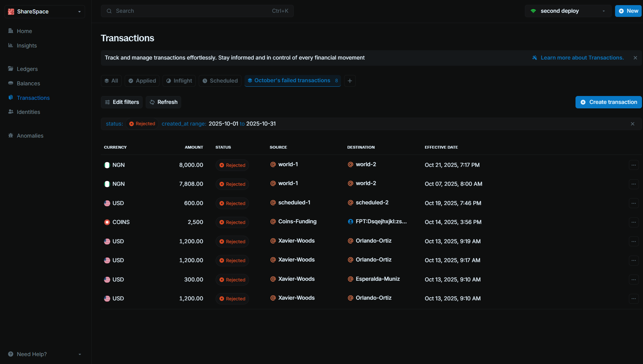Image resolution: width=643 pixels, height=364 pixels.
Task: Switch to the Applied tab
Action: point(142,81)
